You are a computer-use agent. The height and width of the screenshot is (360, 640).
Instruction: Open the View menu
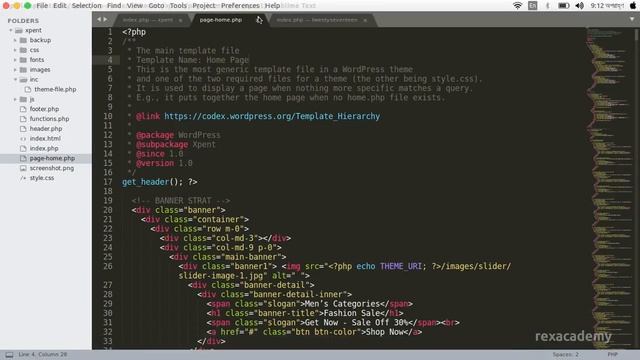[135, 6]
